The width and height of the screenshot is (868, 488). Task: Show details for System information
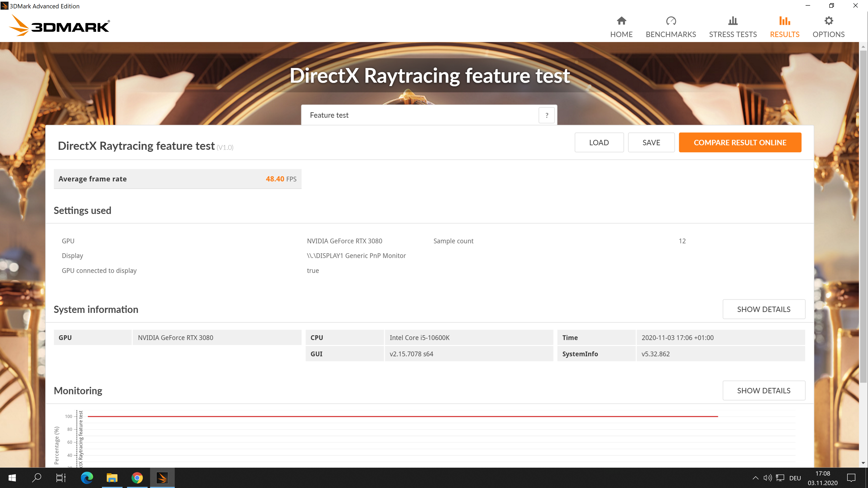tap(764, 309)
